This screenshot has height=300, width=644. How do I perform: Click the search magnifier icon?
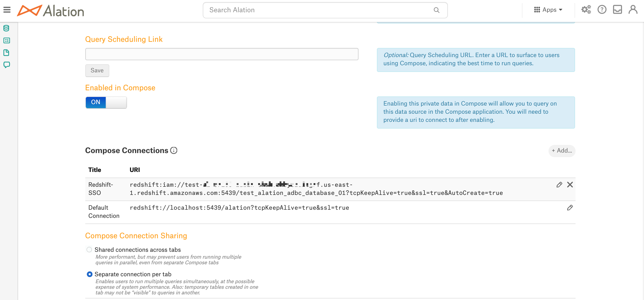coord(437,10)
